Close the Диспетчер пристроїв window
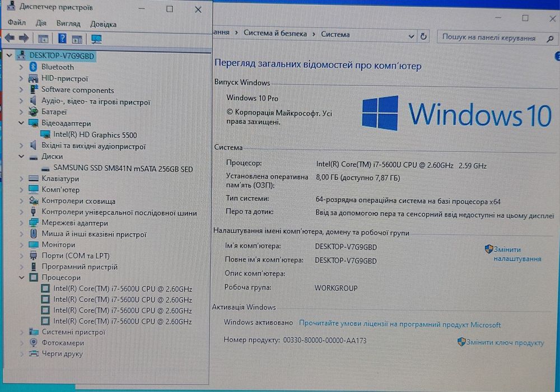The height and width of the screenshot is (392, 560). pyautogui.click(x=198, y=10)
